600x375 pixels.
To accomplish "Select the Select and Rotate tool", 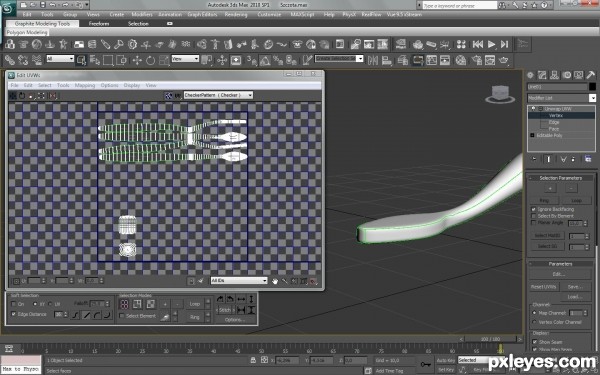I will click(150, 60).
